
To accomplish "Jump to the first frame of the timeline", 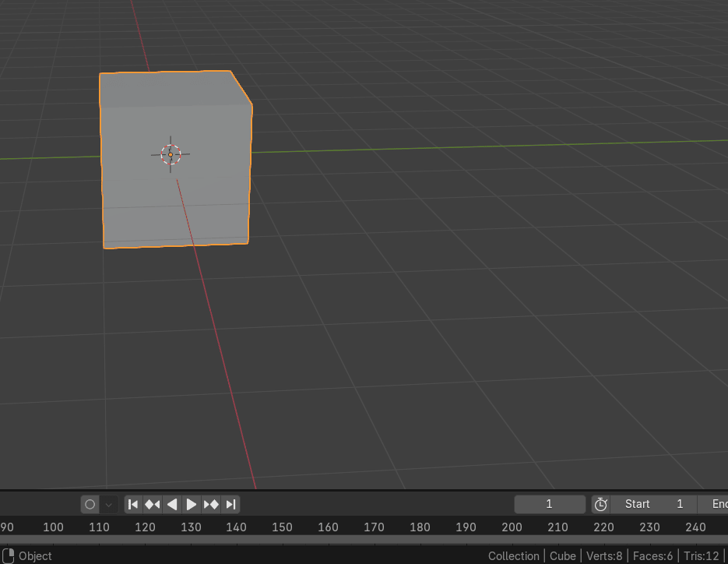I will (133, 504).
